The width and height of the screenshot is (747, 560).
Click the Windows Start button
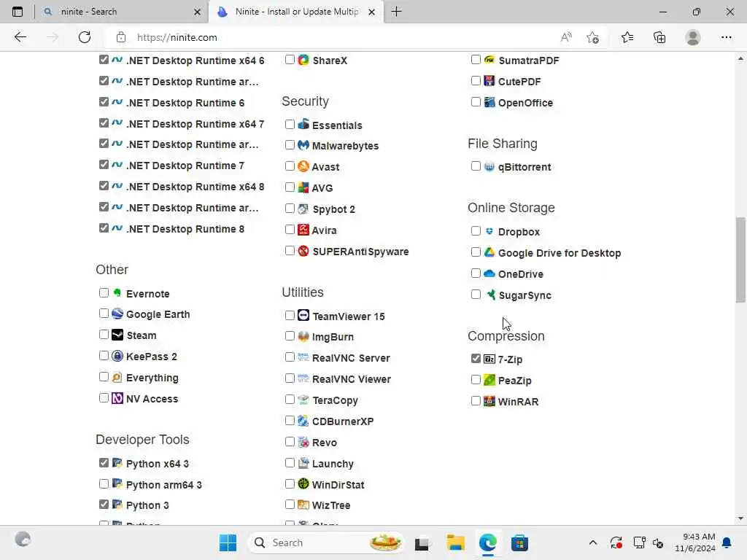[228, 542]
